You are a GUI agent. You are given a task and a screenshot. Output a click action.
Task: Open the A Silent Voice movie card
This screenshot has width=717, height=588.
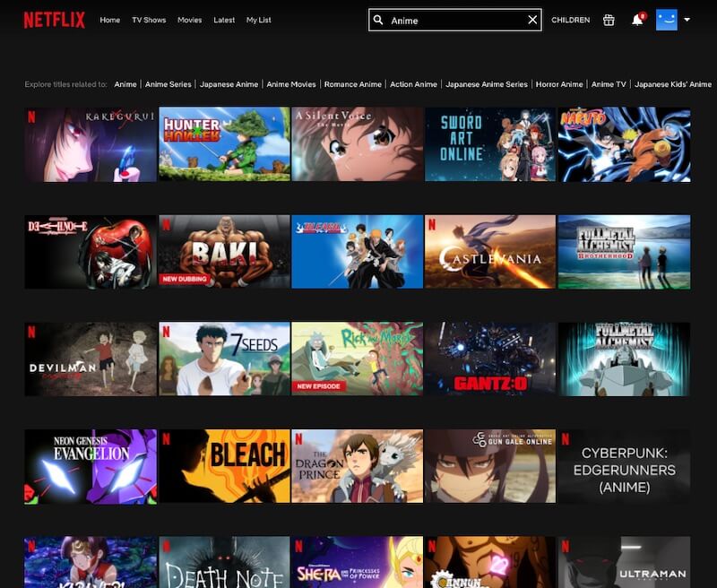tap(357, 144)
